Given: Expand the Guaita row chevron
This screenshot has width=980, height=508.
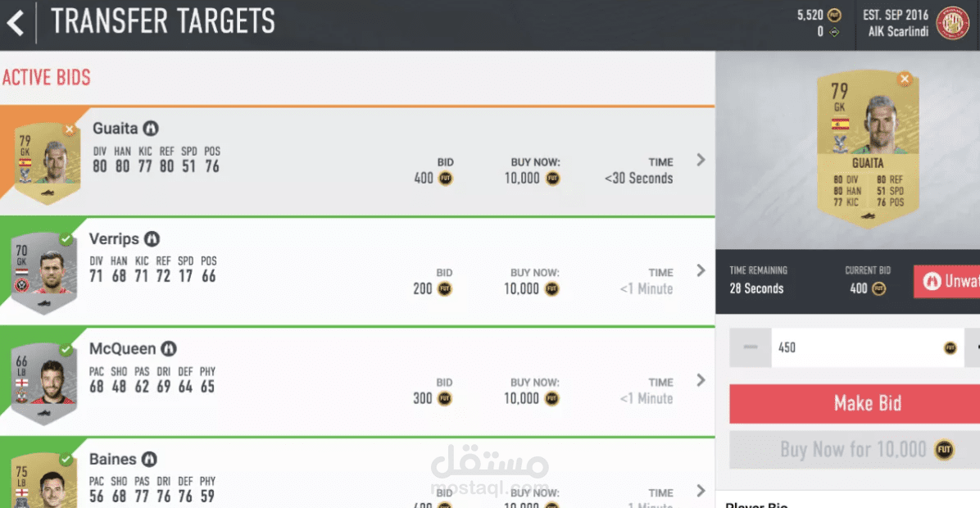Looking at the screenshot, I should 701,160.
